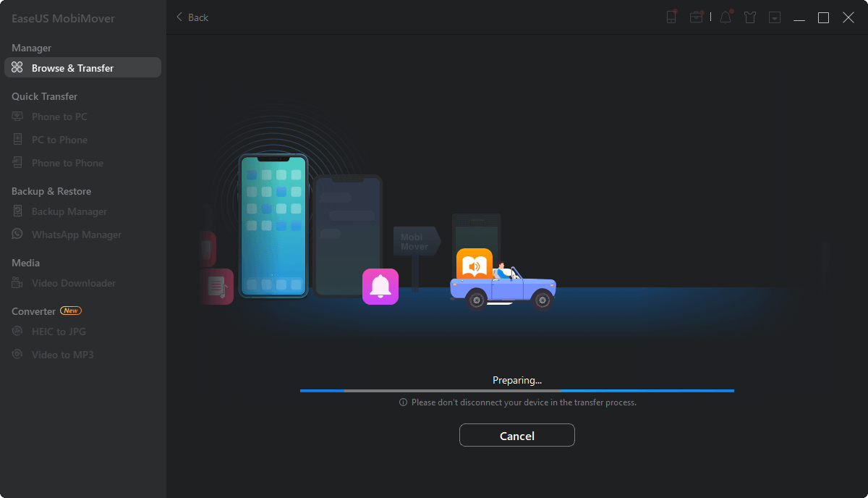Click the 'Please don't disconnect your device' text

524,402
